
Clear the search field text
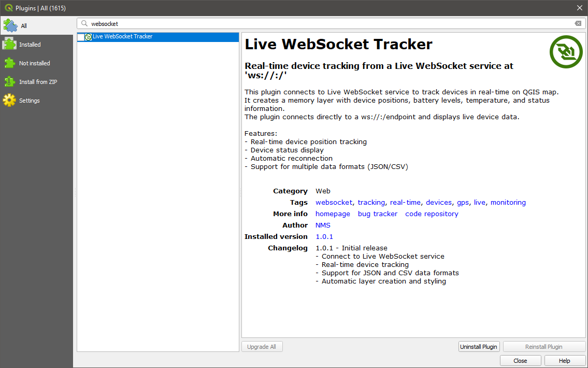pos(578,24)
